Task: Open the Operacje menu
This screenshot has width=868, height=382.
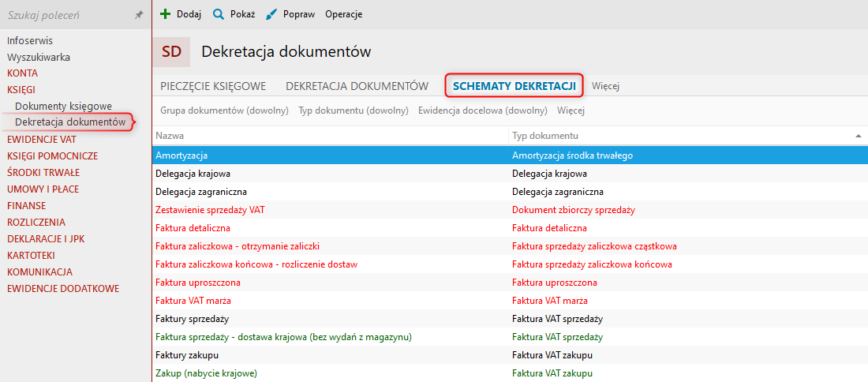Action: tap(343, 14)
